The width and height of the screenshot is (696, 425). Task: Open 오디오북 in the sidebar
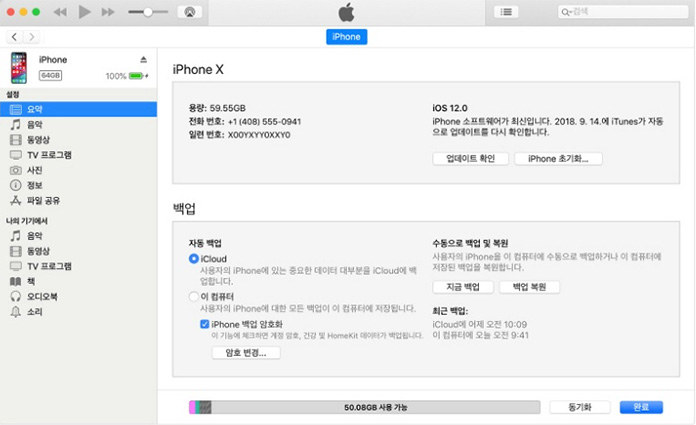click(x=79, y=297)
